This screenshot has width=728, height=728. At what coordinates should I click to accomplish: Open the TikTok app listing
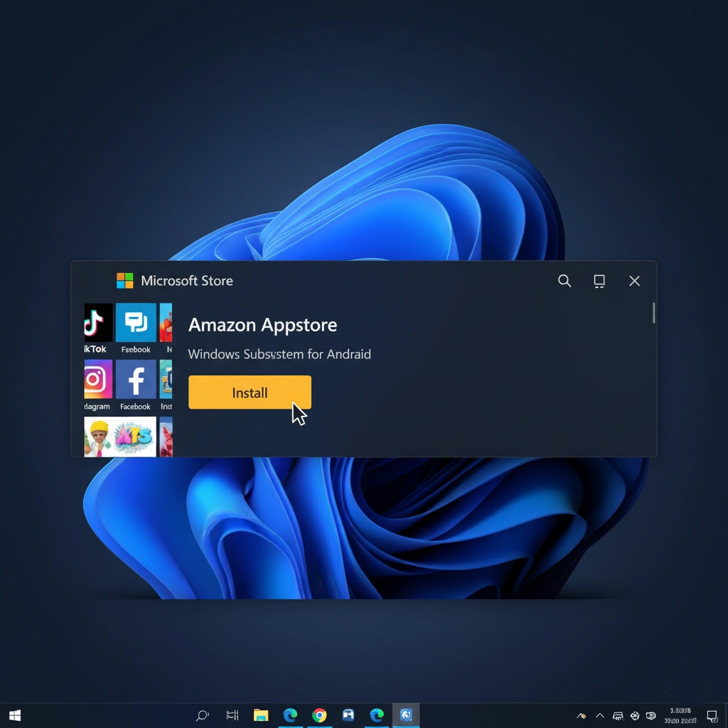[97, 323]
